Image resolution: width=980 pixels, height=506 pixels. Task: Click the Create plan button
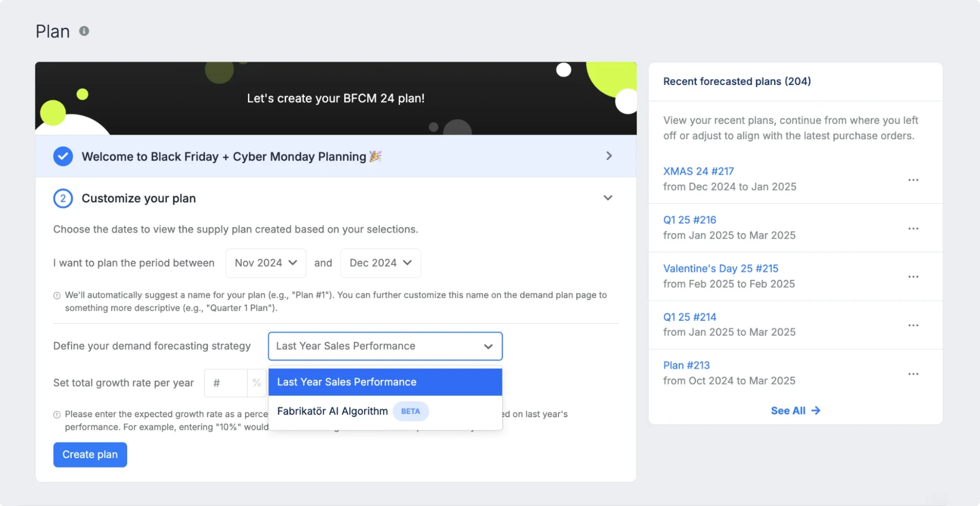point(90,454)
